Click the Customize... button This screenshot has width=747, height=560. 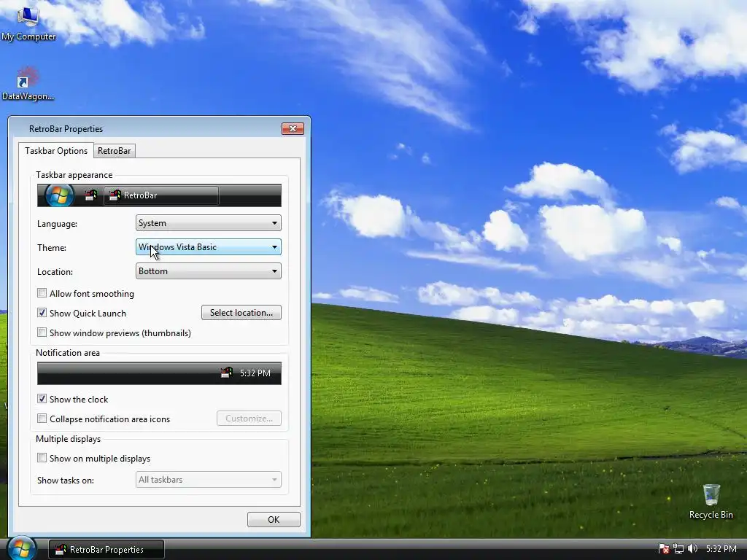click(249, 419)
